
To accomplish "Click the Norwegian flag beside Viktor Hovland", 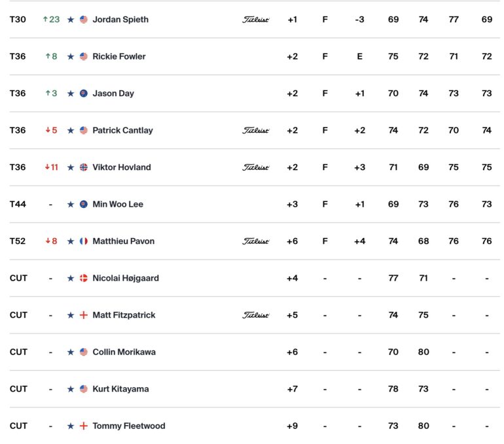I will pyautogui.click(x=84, y=167).
